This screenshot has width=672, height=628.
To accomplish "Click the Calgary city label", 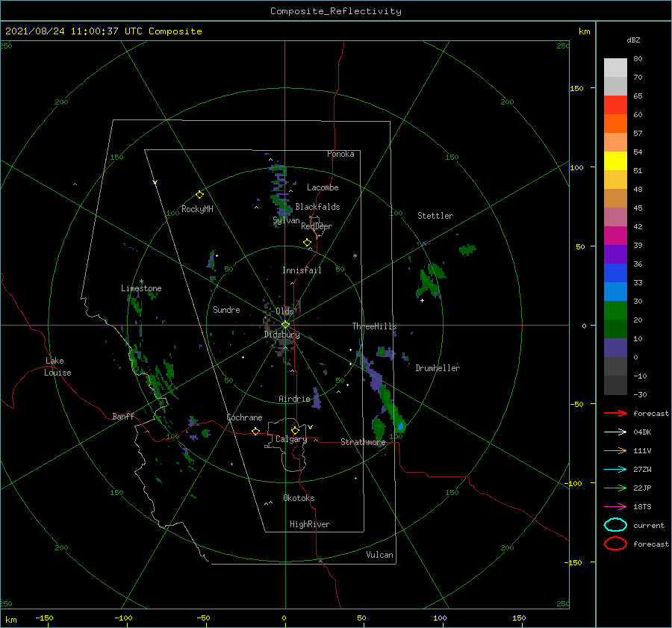I will click(291, 439).
